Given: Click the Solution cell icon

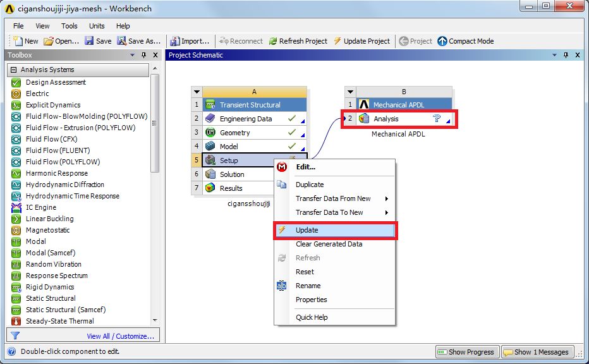Looking at the screenshot, I should click(210, 174).
